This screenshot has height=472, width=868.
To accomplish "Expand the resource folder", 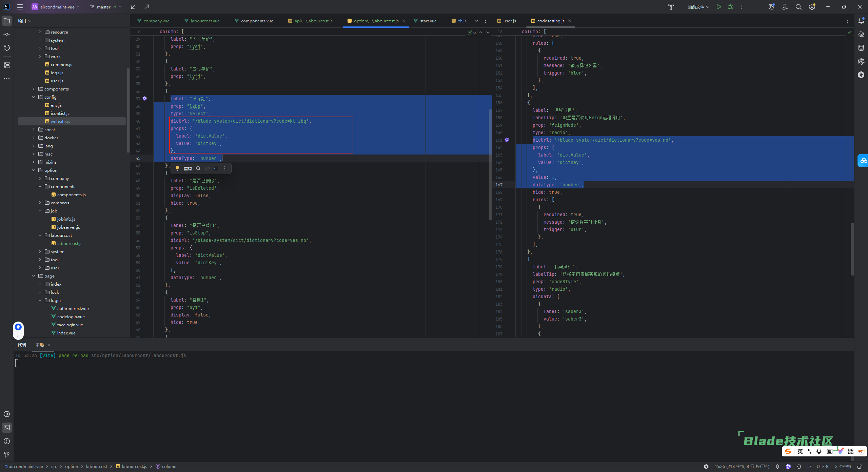I will [x=40, y=32].
